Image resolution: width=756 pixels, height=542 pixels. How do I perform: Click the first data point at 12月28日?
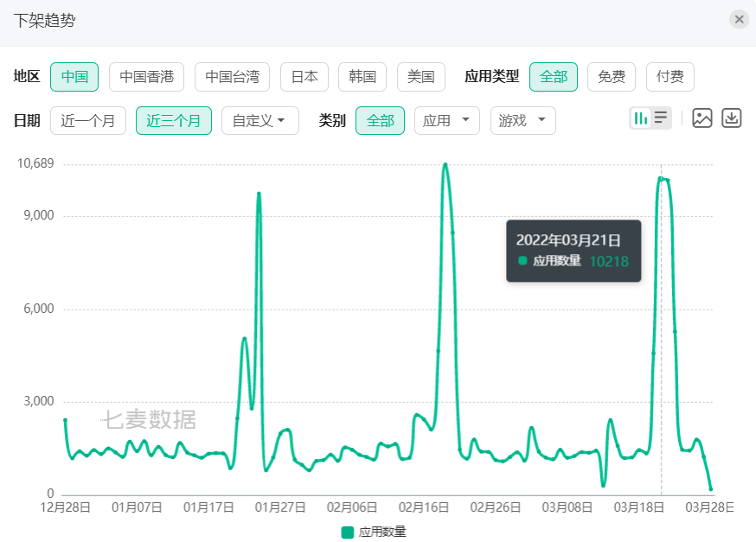66,420
